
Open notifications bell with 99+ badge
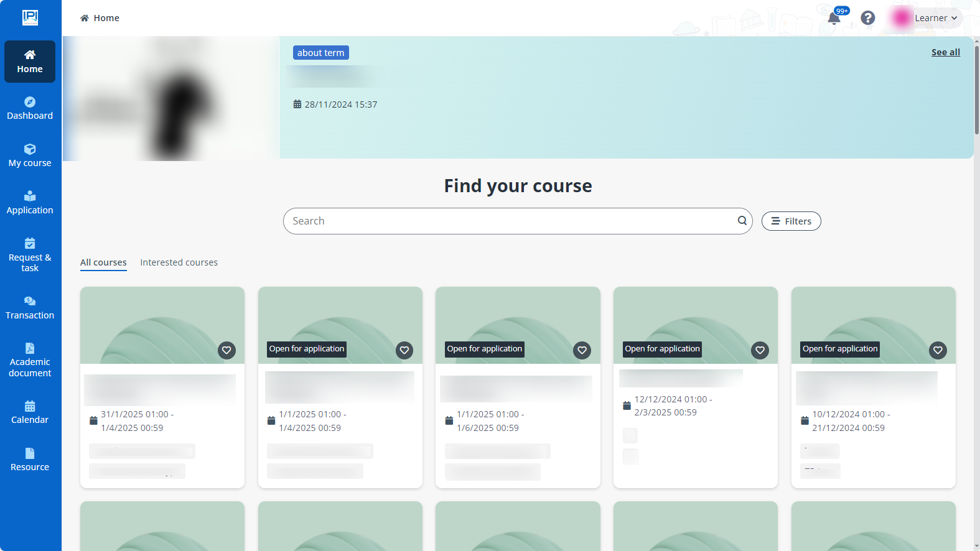[x=834, y=18]
